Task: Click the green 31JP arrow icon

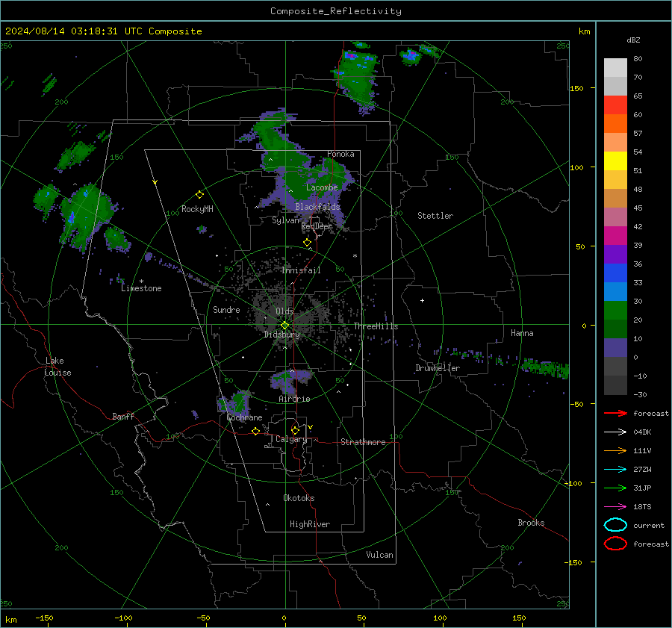Action: 615,488
